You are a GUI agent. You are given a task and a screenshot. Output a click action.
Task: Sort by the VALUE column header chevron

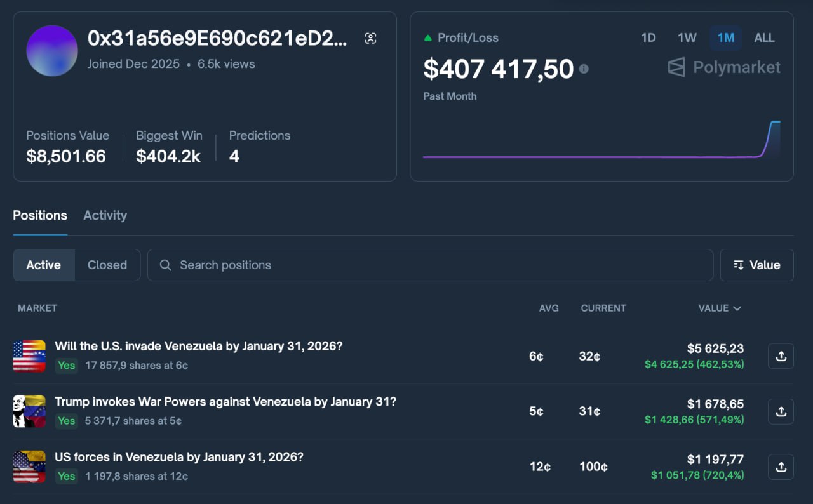coord(737,308)
